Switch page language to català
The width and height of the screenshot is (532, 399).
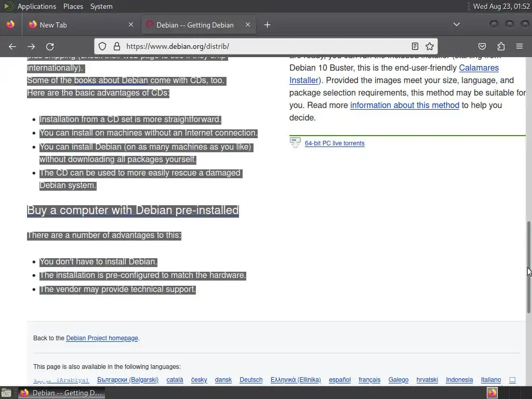click(175, 380)
